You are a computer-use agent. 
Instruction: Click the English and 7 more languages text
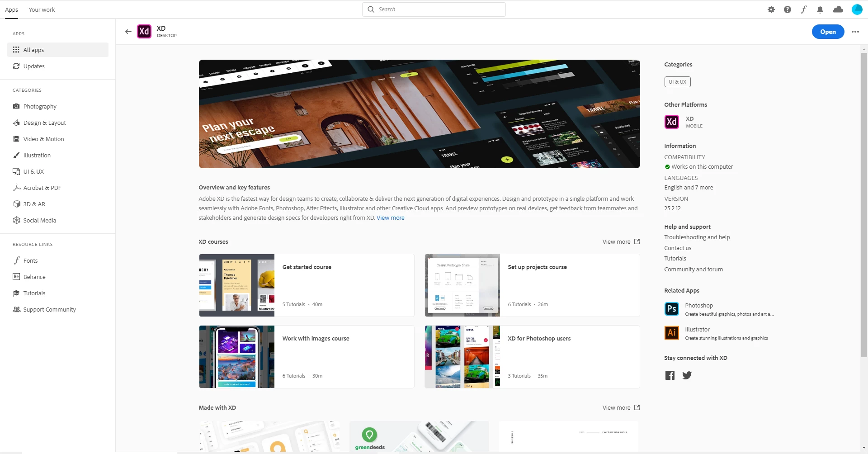[x=689, y=188]
